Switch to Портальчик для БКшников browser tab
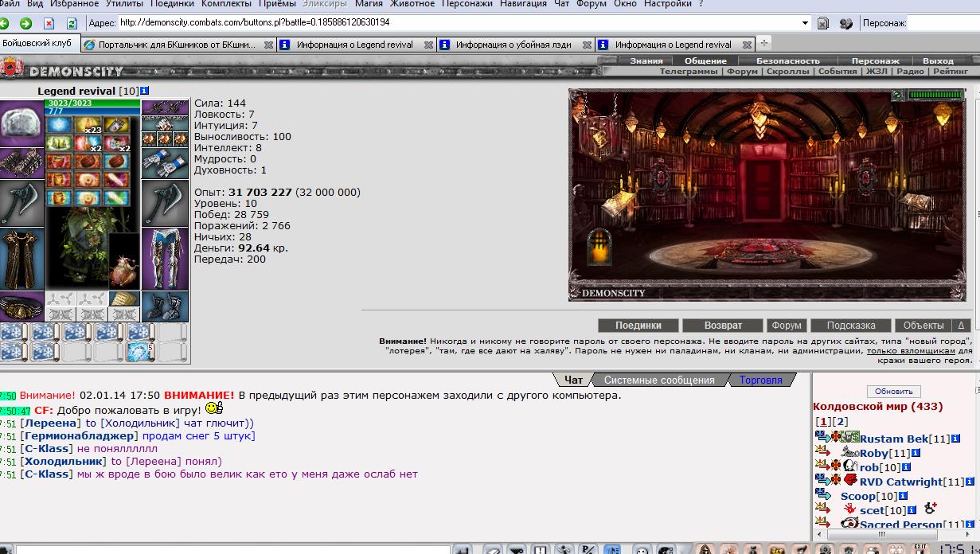 point(178,45)
